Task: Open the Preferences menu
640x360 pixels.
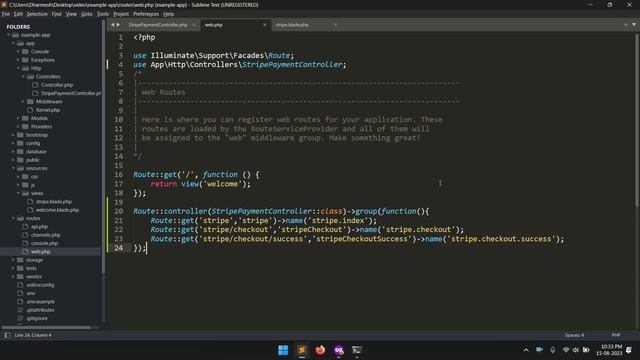Action: pyautogui.click(x=146, y=14)
